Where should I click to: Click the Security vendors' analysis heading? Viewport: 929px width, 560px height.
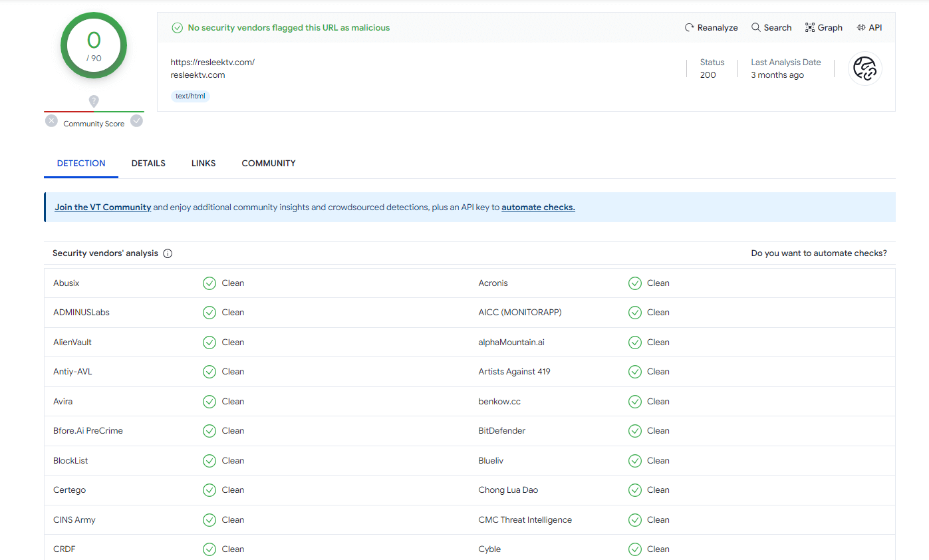tap(105, 253)
